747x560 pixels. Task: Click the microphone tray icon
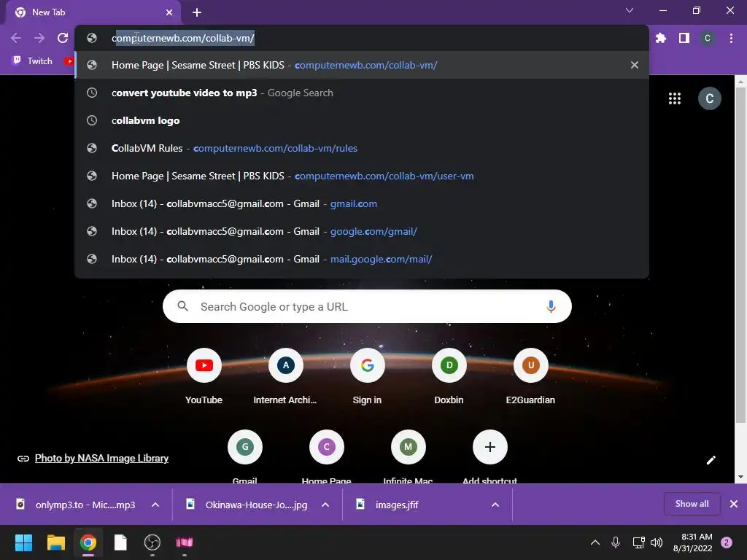click(616, 542)
